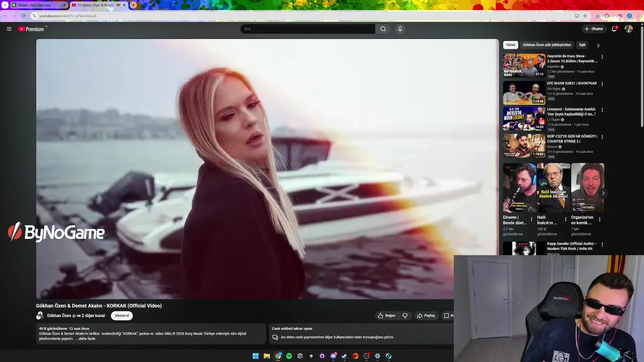
Task: Expand the description with ...daha fazla
Action: (86, 338)
